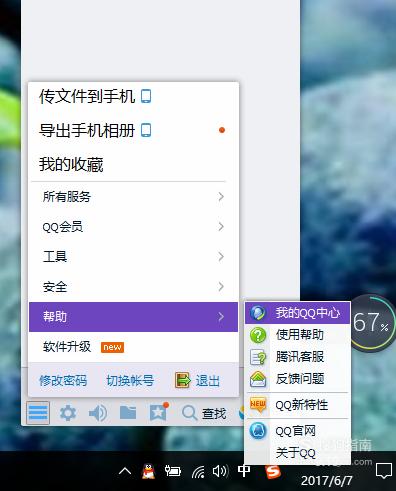This screenshot has height=491, width=396.
Task: Select 传文件到手机 menu entry
Action: 133,96
